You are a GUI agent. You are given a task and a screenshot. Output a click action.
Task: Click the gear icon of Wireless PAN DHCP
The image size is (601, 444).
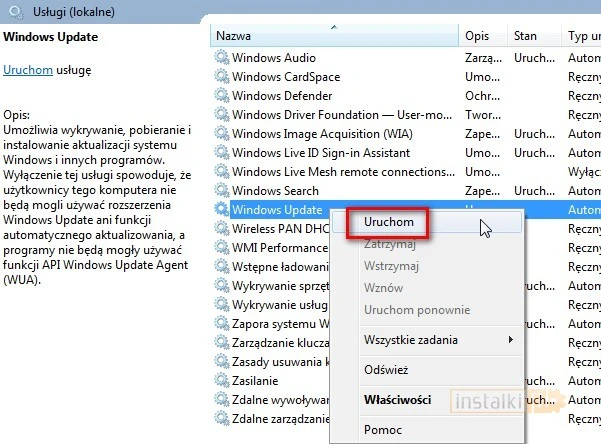[222, 229]
